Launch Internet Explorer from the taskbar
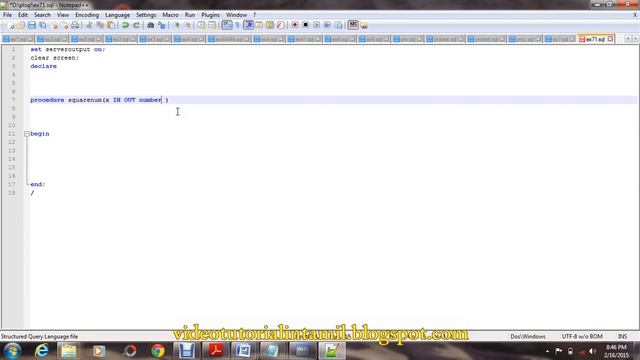Viewport: 640px width, 360px height. point(41,351)
